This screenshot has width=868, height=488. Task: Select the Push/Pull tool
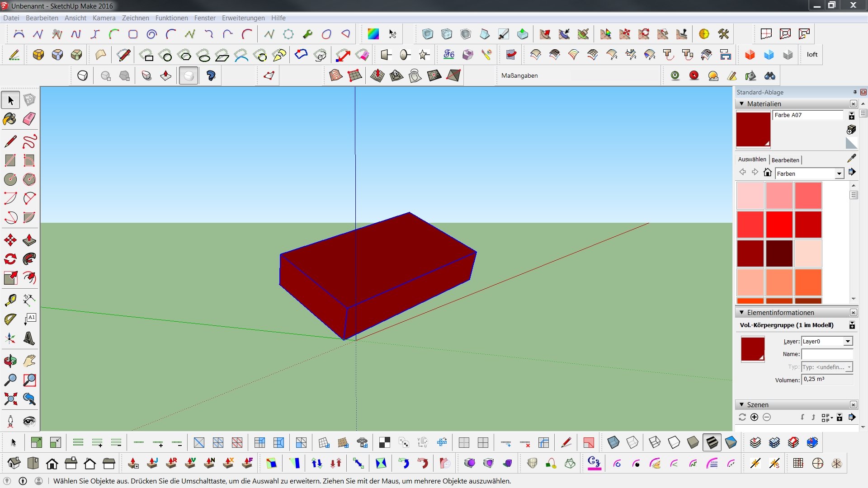click(x=29, y=239)
